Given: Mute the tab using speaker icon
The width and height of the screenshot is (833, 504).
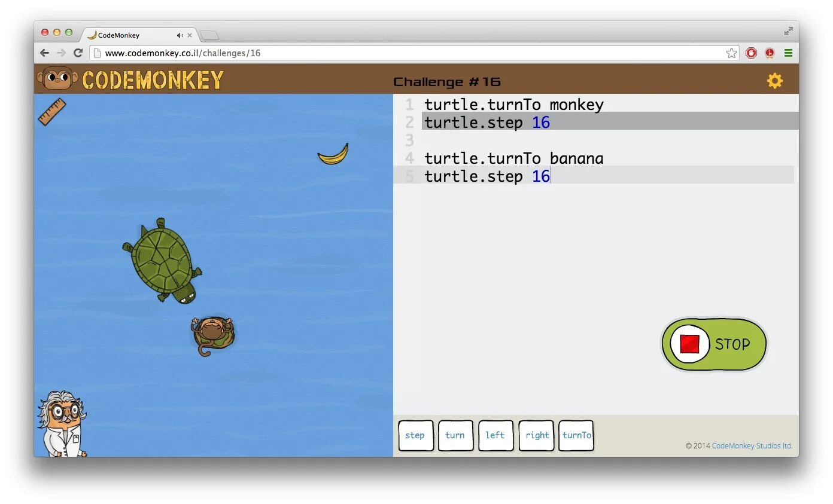Looking at the screenshot, I should [180, 35].
